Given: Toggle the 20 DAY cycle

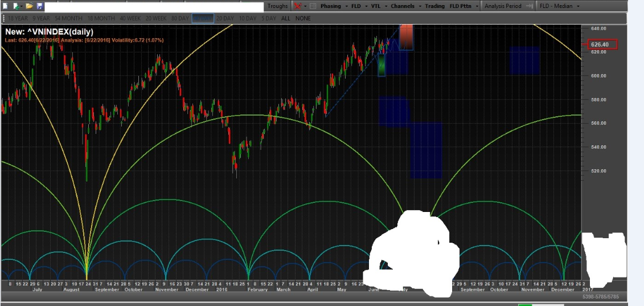Looking at the screenshot, I should click(x=225, y=18).
